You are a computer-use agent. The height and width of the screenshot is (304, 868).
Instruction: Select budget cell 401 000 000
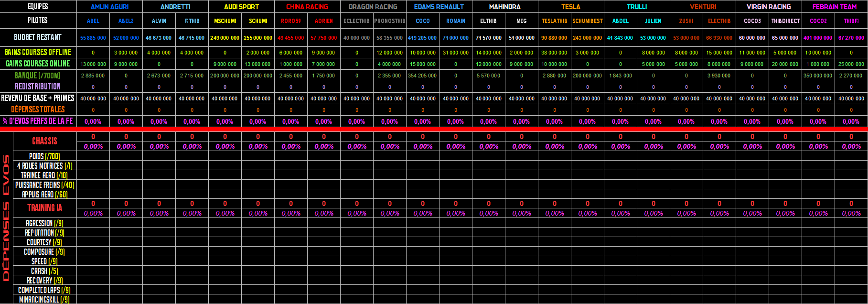pyautogui.click(x=818, y=38)
